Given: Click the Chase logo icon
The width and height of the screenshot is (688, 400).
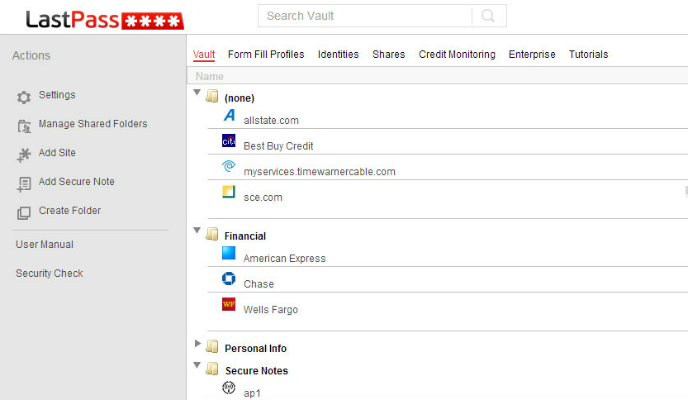Looking at the screenshot, I should coord(229,279).
